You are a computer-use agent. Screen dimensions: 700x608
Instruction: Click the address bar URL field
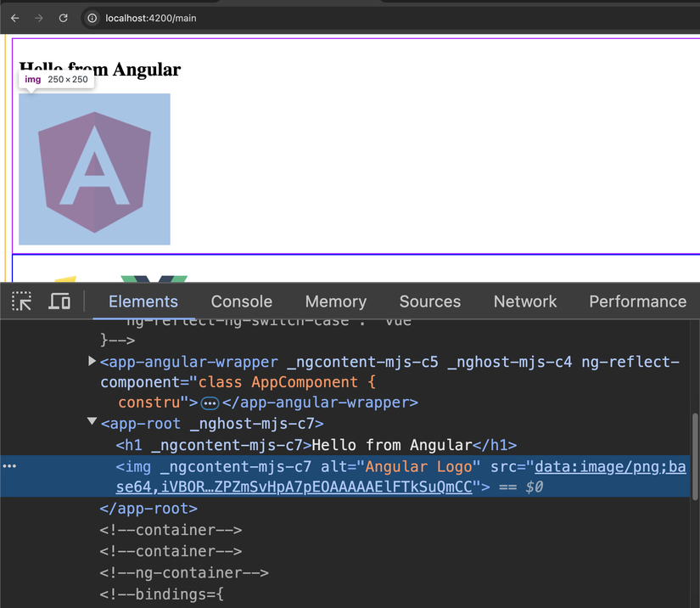(x=153, y=17)
